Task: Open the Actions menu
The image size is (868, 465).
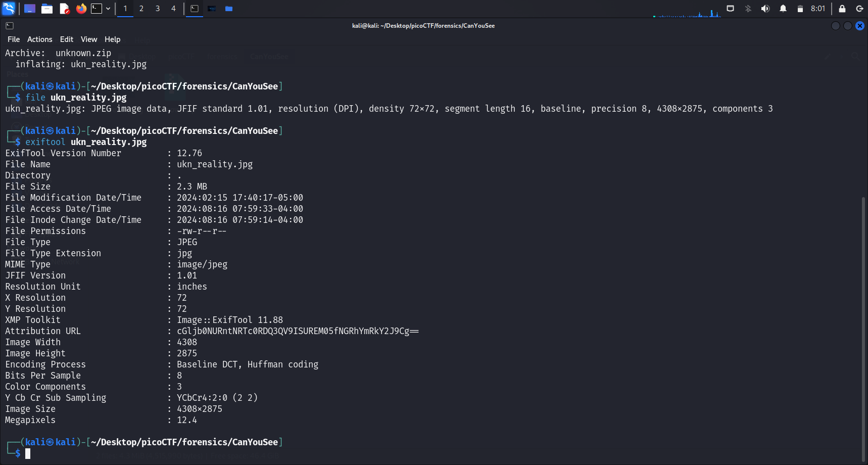Action: [39, 39]
